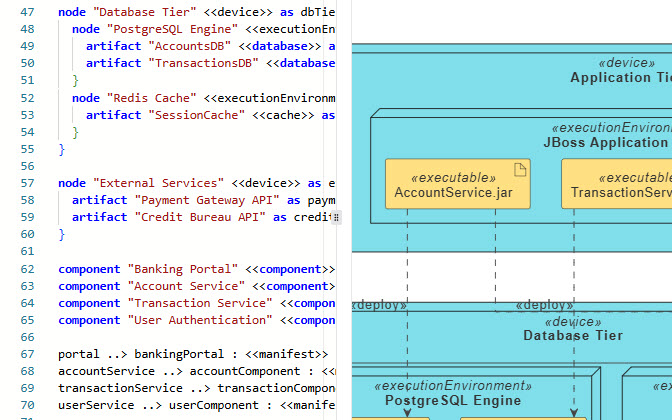The width and height of the screenshot is (672, 420).
Task: Click "Credit Bureau API" string in code
Action: tap(200, 217)
